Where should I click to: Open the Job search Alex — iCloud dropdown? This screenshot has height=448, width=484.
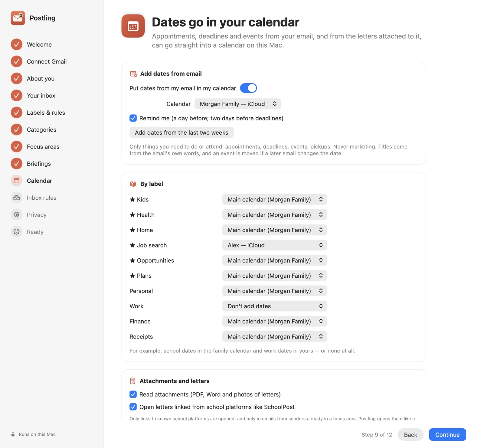[275, 245]
